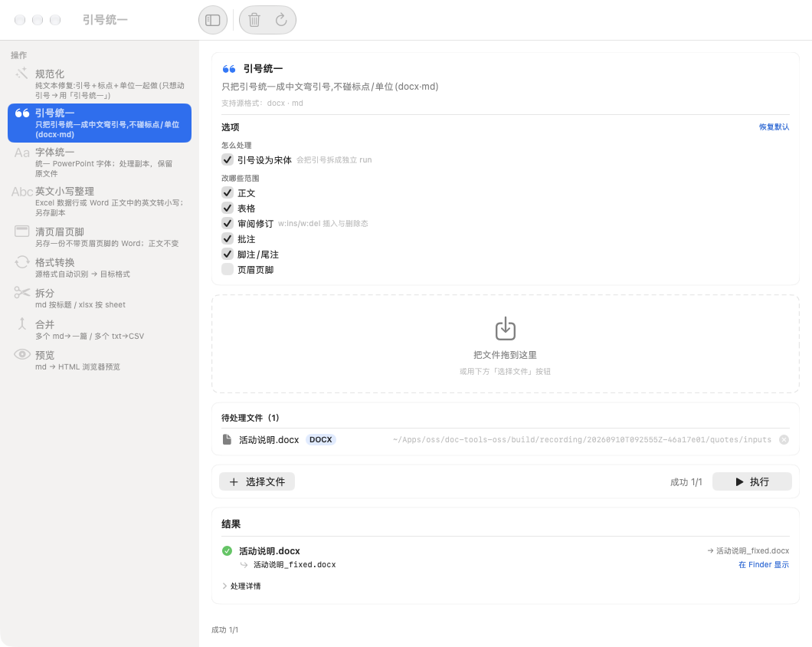Screen dimensions: 812x647
Task: Click the eye 预览 icon
Action: pos(21,355)
